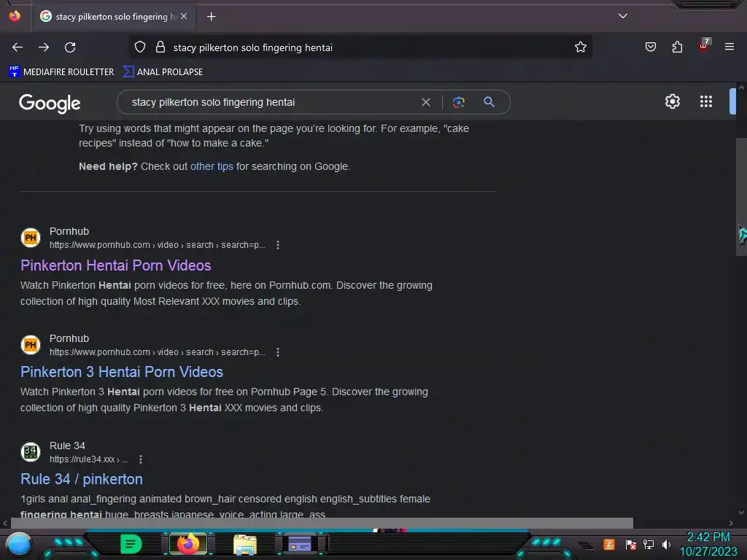The height and width of the screenshot is (560, 747).
Task: Bookmark this page with the star icon
Action: click(x=580, y=47)
